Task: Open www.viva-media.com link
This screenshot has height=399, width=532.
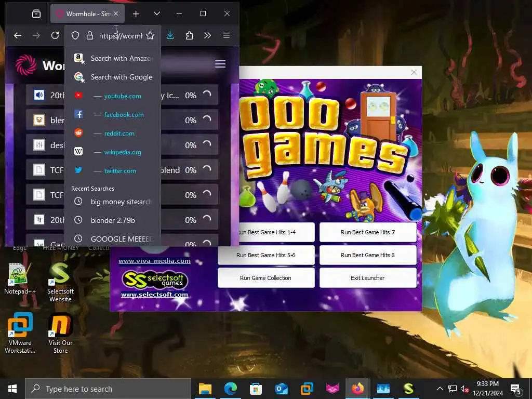Action: (154, 261)
